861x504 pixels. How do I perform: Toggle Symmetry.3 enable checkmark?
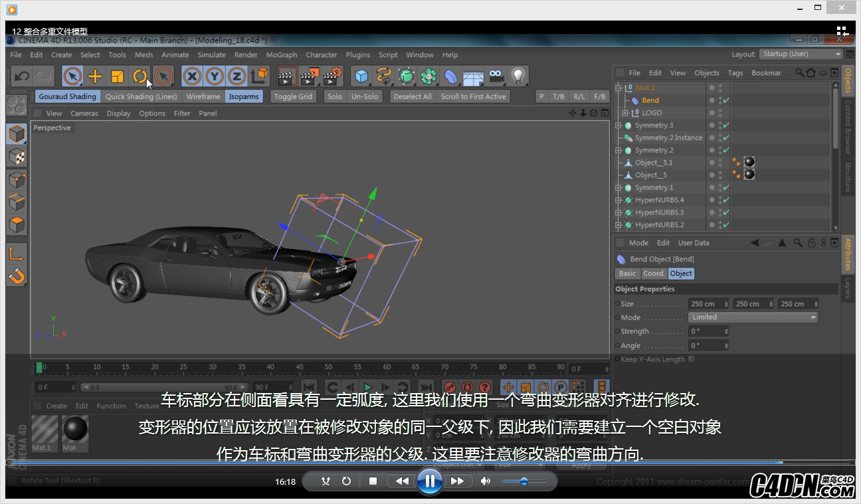[x=727, y=126]
